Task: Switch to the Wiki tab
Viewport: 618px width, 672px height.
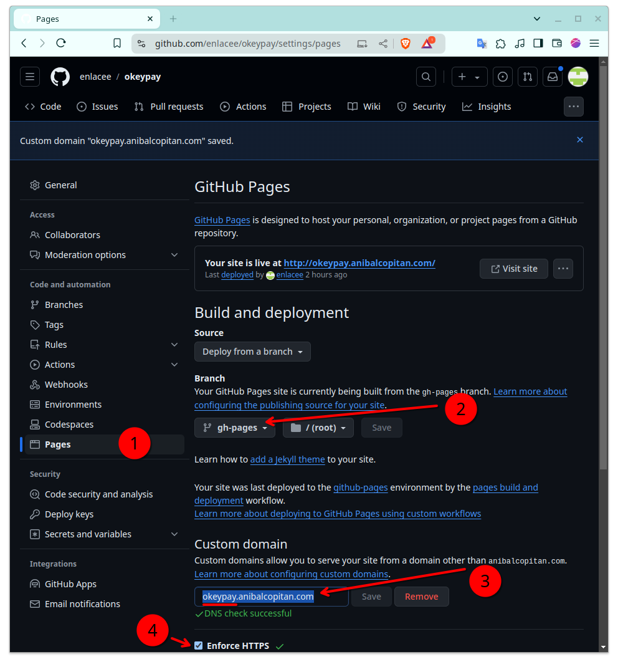Action: point(364,107)
